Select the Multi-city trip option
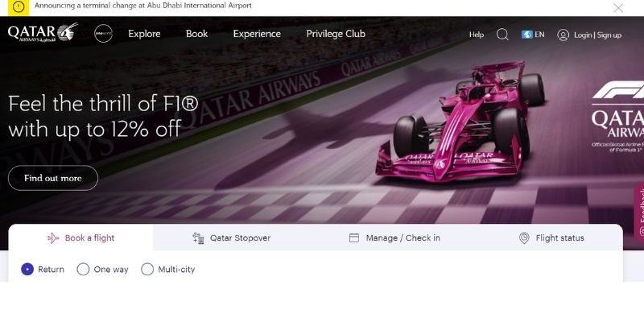 click(147, 270)
